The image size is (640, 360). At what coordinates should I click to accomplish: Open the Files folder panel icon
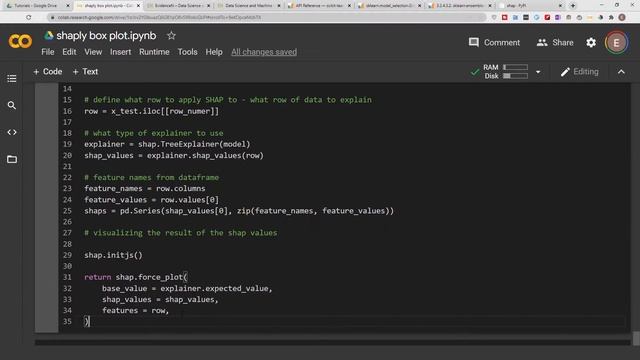click(12, 159)
